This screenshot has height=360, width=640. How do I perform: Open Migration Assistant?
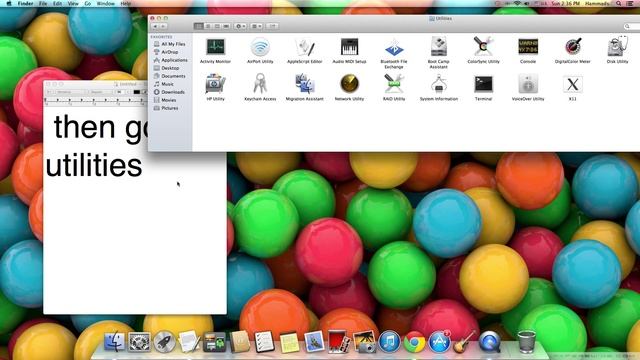(x=304, y=87)
